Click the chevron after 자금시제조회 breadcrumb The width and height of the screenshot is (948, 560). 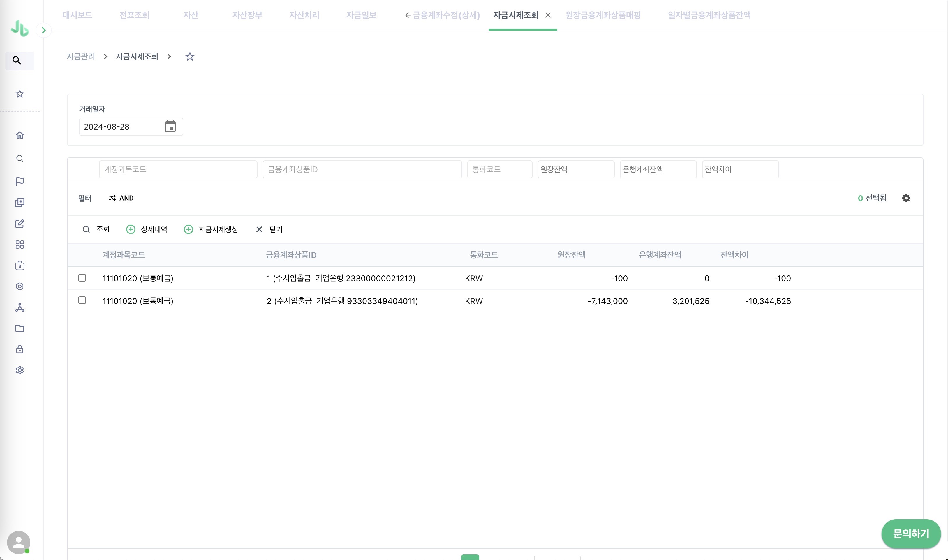click(169, 56)
